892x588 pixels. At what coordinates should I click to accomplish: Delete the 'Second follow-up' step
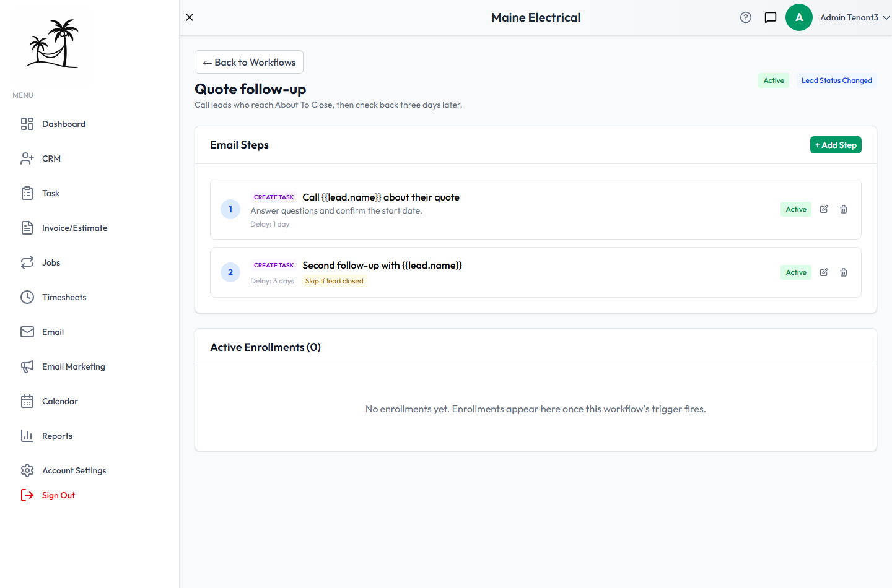tap(844, 272)
